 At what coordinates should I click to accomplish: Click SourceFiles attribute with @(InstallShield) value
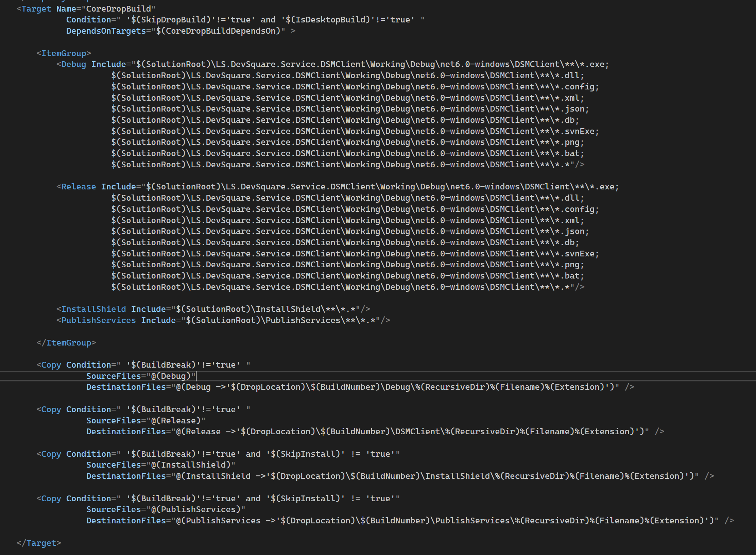click(113, 465)
